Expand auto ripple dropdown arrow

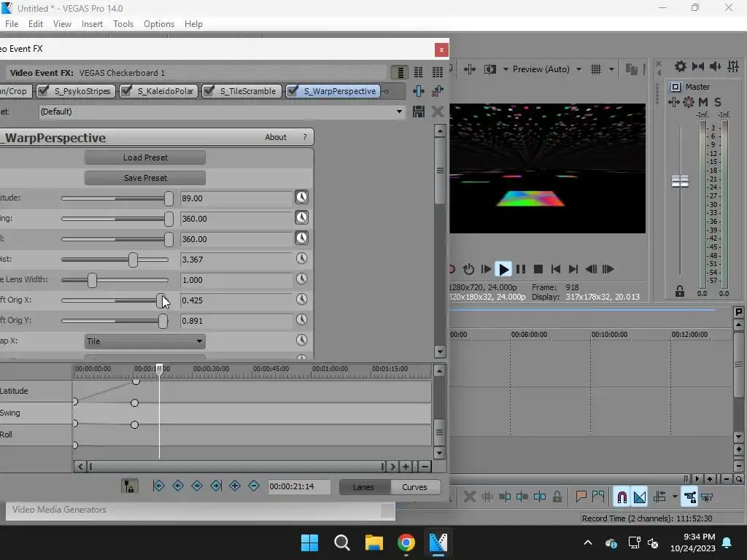pyautogui.click(x=675, y=497)
